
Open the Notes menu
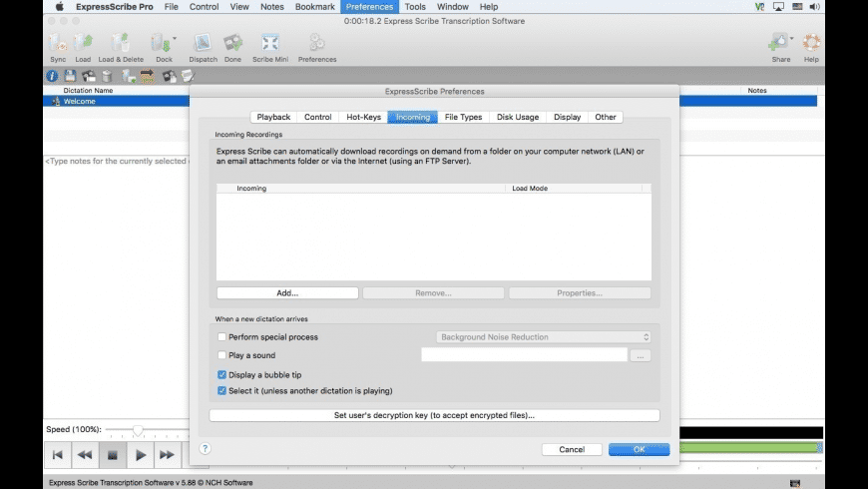271,7
